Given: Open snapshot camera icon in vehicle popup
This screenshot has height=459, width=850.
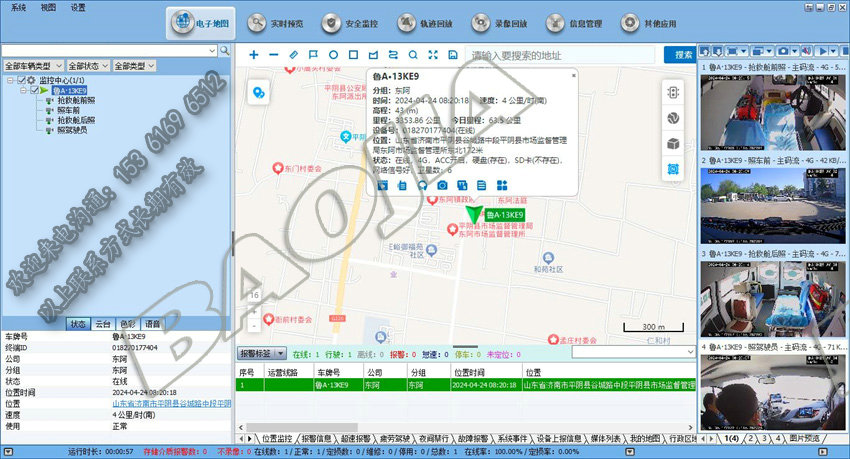Looking at the screenshot, I should (442, 185).
